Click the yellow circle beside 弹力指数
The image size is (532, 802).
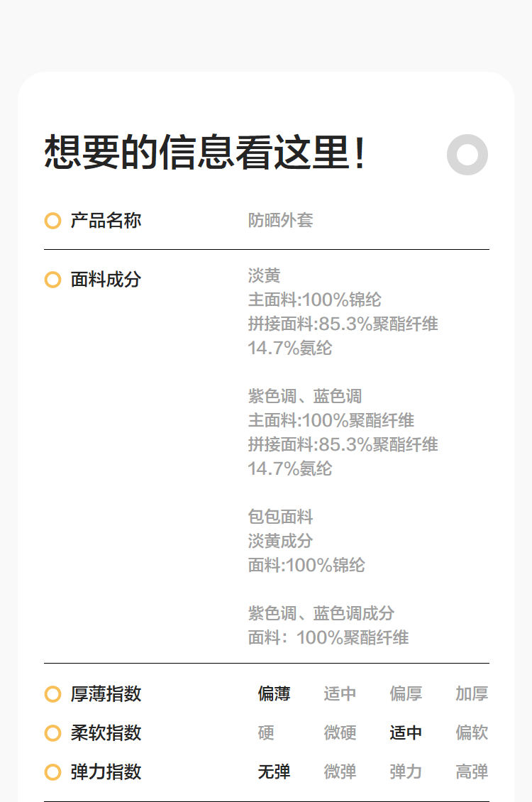pyautogui.click(x=52, y=771)
